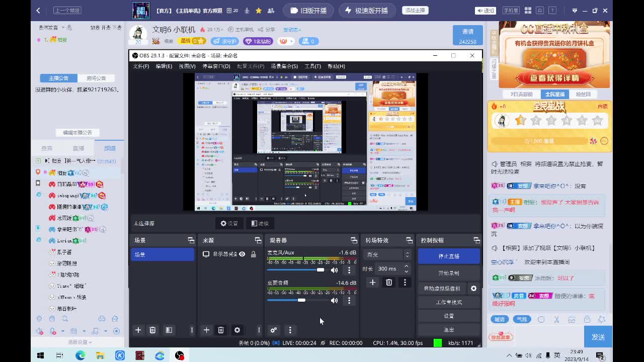Open virtual camera settings gear icon
The image size is (644, 362).
(473, 289)
